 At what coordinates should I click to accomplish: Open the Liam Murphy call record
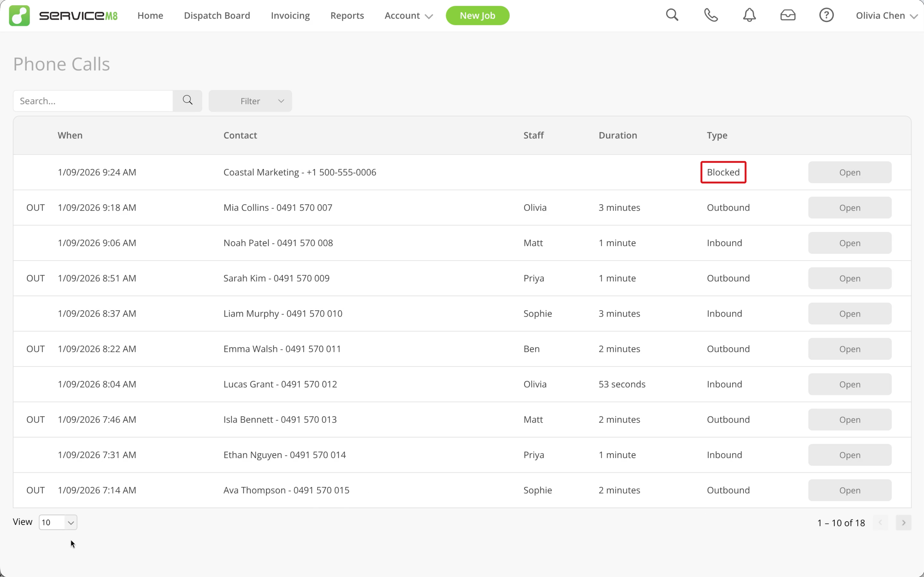tap(850, 313)
